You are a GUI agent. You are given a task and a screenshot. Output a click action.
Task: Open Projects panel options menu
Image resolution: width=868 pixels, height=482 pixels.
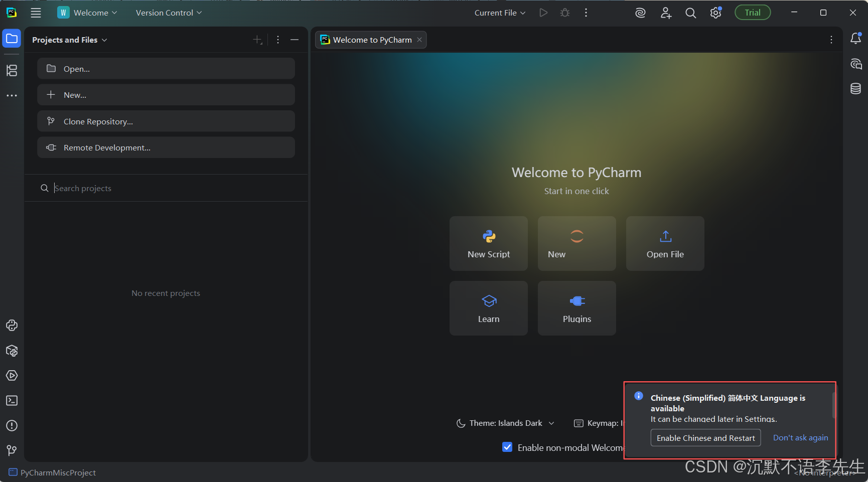tap(278, 40)
